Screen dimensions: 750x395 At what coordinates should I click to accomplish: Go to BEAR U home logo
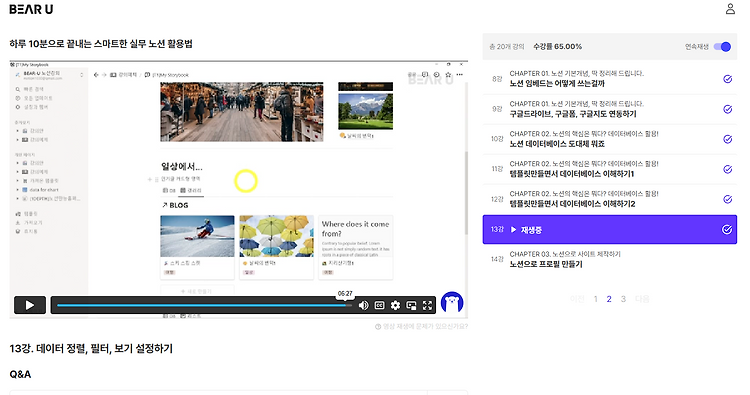(x=31, y=9)
